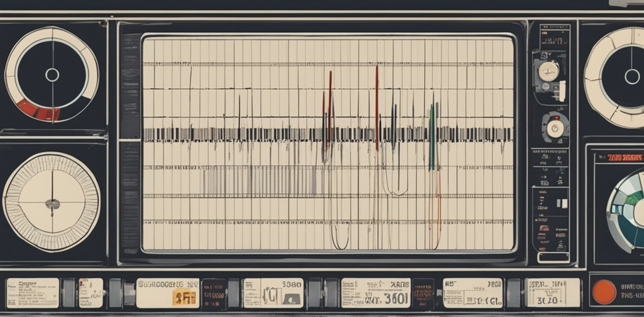
Task: Click the dense barcode band across the chart middle
Action: (328, 134)
